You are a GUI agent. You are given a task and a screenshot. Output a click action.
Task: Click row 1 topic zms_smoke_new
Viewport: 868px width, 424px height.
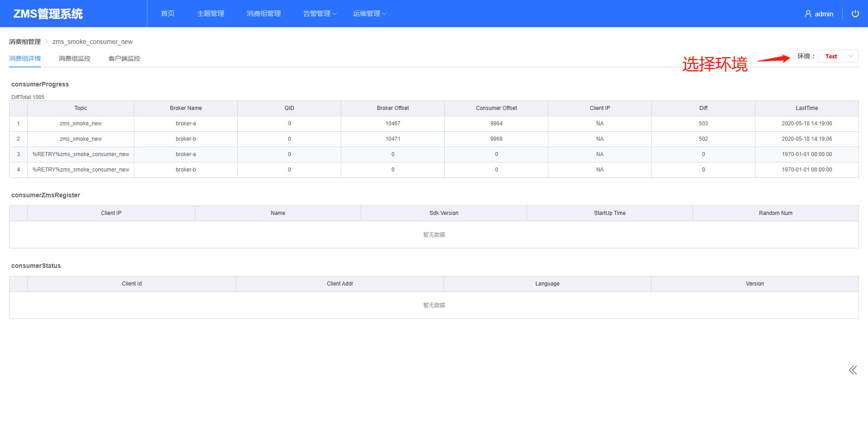click(80, 124)
